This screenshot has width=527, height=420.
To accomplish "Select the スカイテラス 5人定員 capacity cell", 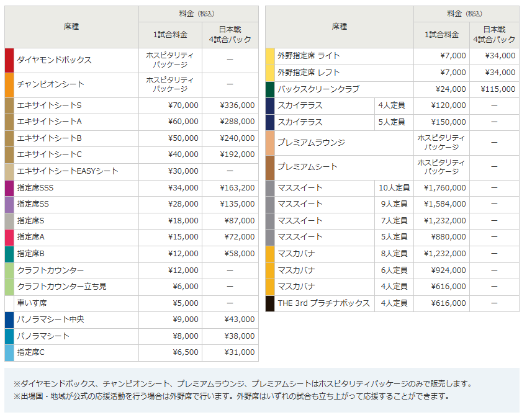I will (394, 122).
